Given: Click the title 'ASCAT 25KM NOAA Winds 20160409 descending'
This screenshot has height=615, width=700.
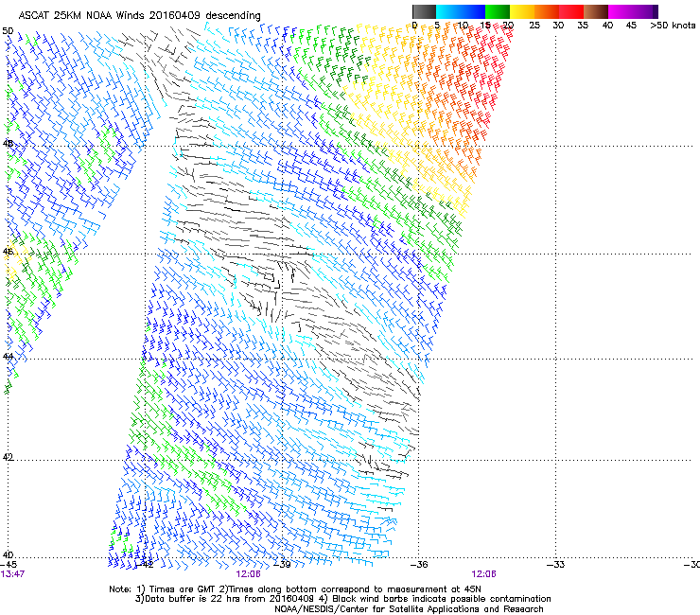Looking at the screenshot, I should click(x=139, y=16).
